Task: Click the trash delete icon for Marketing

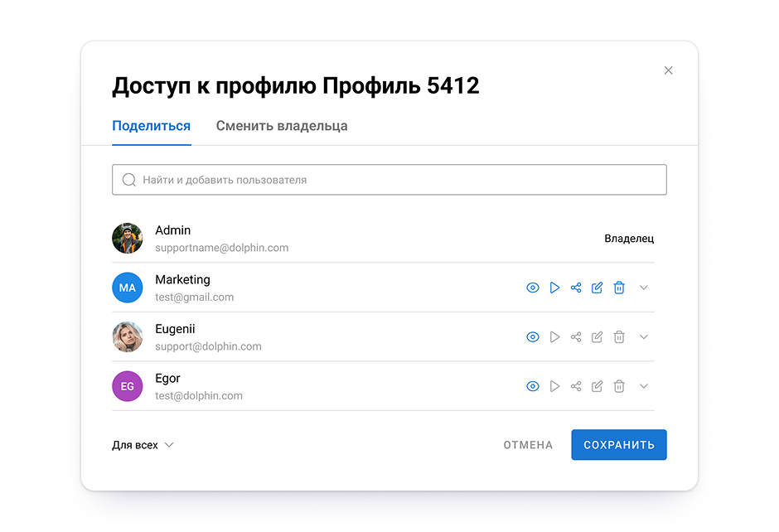Action: tap(619, 288)
